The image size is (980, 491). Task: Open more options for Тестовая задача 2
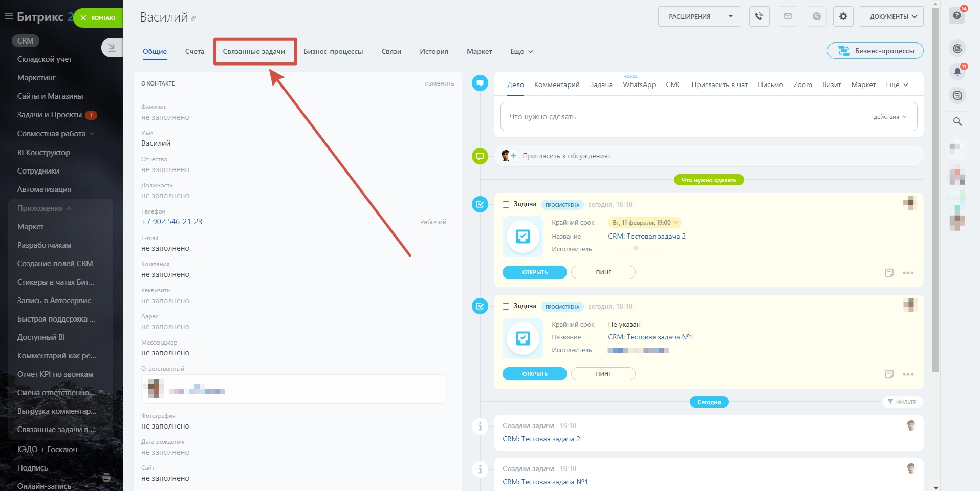pos(908,273)
